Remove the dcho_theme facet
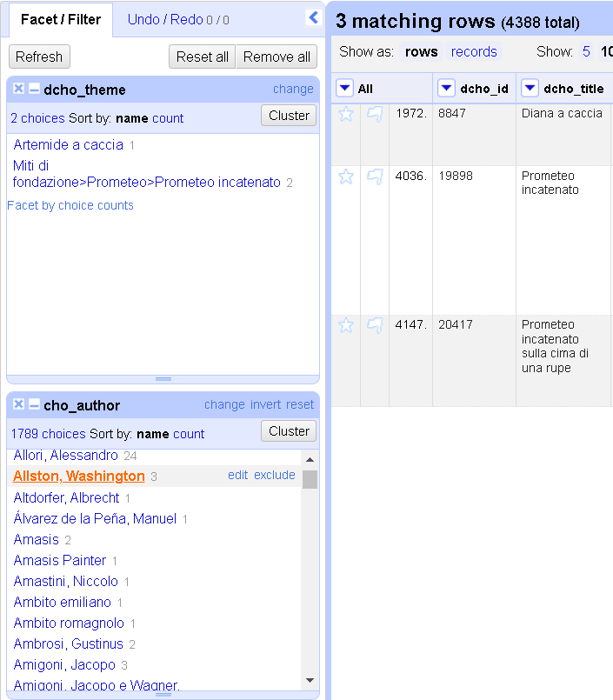 click(18, 89)
